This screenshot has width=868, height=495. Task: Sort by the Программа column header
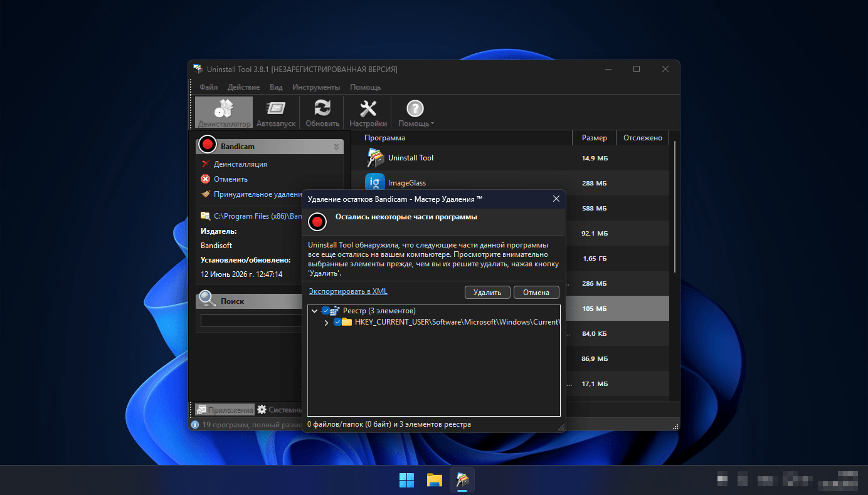[x=462, y=138]
